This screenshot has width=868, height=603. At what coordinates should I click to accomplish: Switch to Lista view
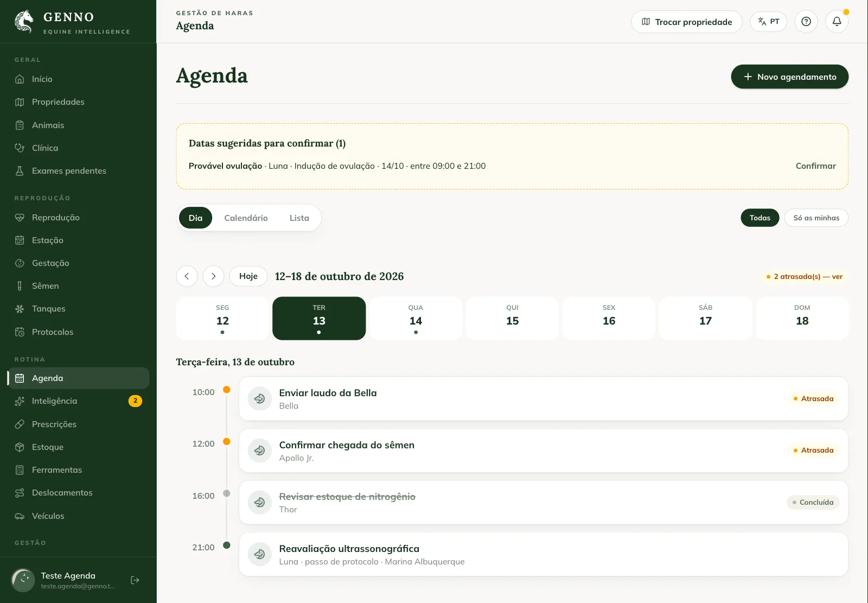click(x=299, y=218)
